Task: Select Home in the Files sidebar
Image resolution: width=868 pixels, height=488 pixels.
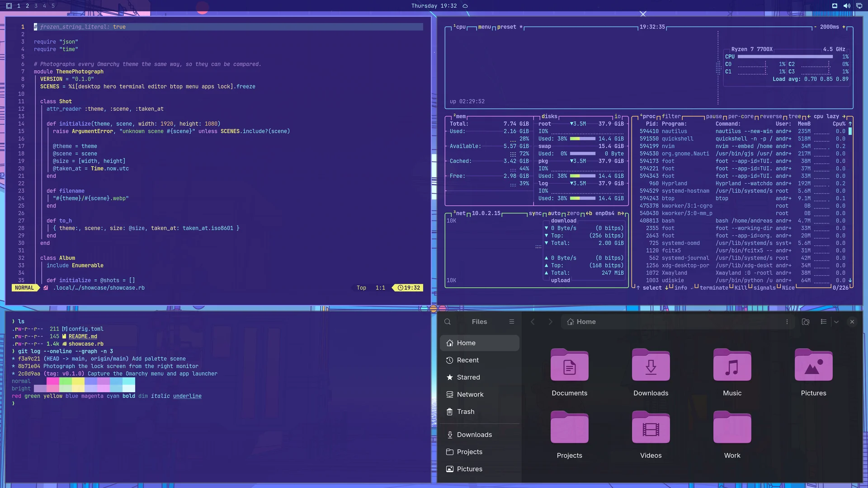Action: [479, 343]
